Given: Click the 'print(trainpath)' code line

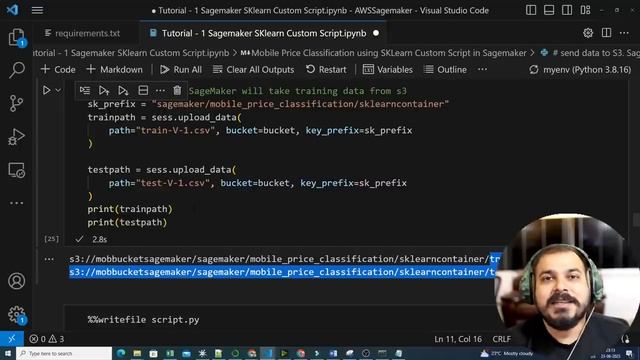Looking at the screenshot, I should pos(130,209).
